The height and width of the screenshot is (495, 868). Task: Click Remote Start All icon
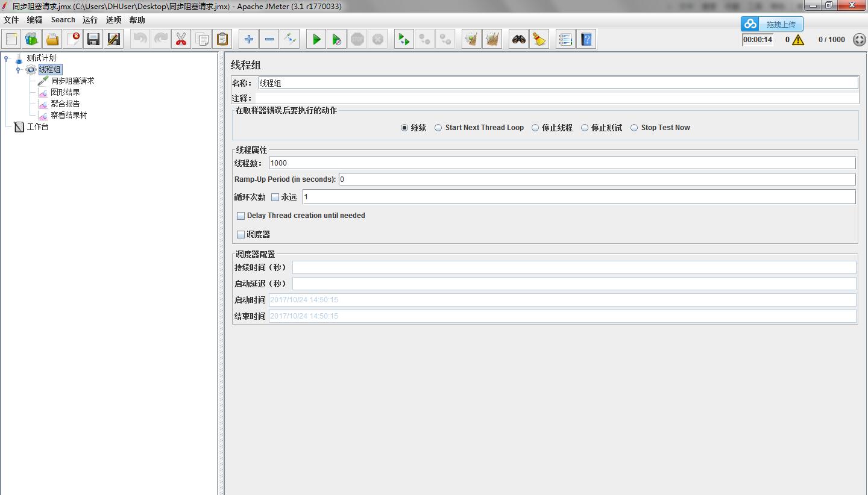tap(404, 39)
